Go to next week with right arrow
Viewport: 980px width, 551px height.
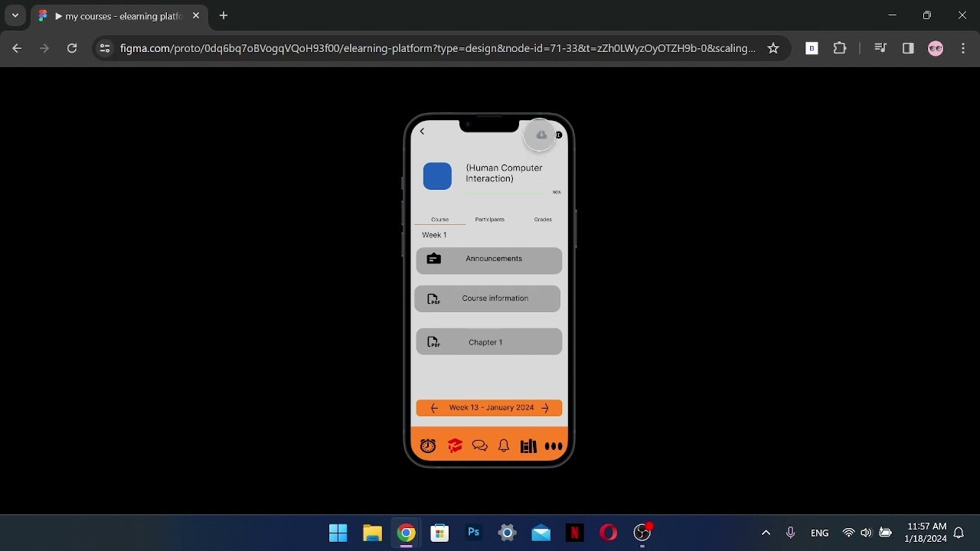click(x=545, y=408)
